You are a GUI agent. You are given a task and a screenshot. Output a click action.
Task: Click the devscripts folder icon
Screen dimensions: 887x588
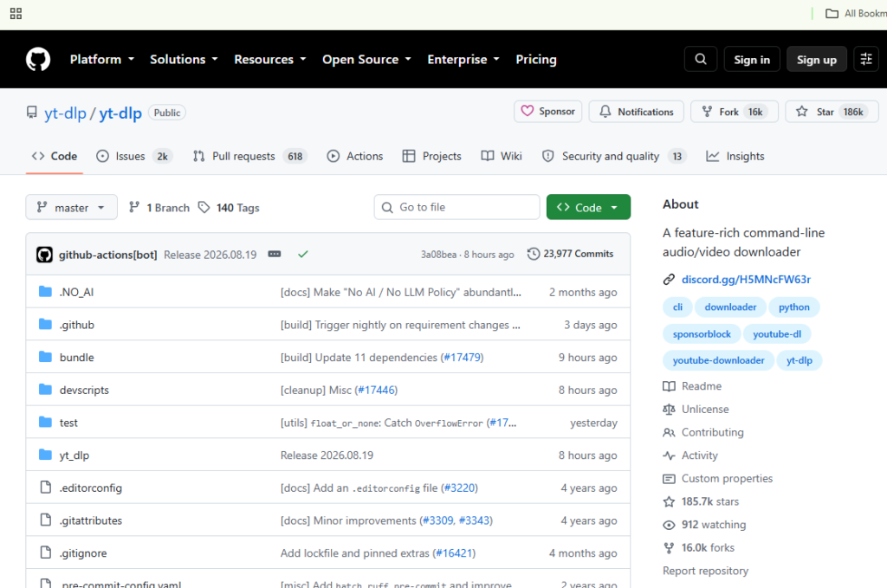(x=45, y=390)
